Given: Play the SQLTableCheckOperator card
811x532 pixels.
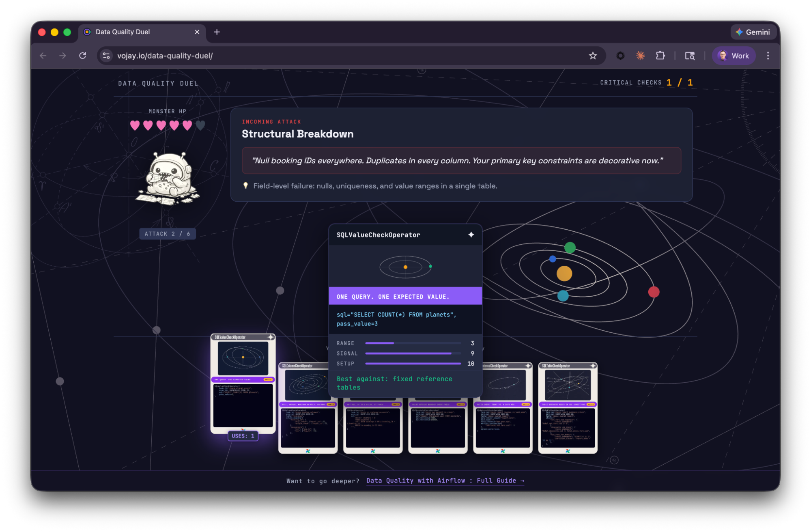Looking at the screenshot, I should [x=568, y=408].
